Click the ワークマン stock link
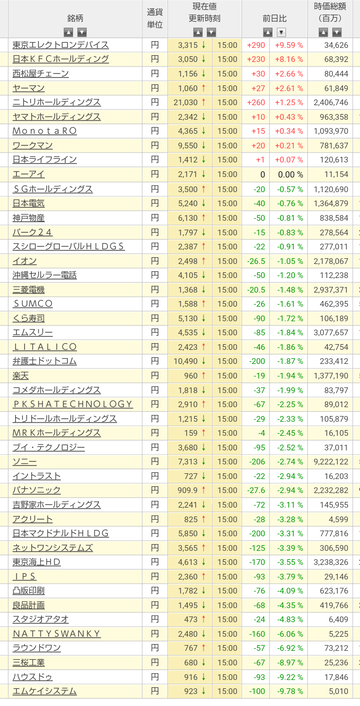This screenshot has height=706, width=360. pyautogui.click(x=32, y=145)
